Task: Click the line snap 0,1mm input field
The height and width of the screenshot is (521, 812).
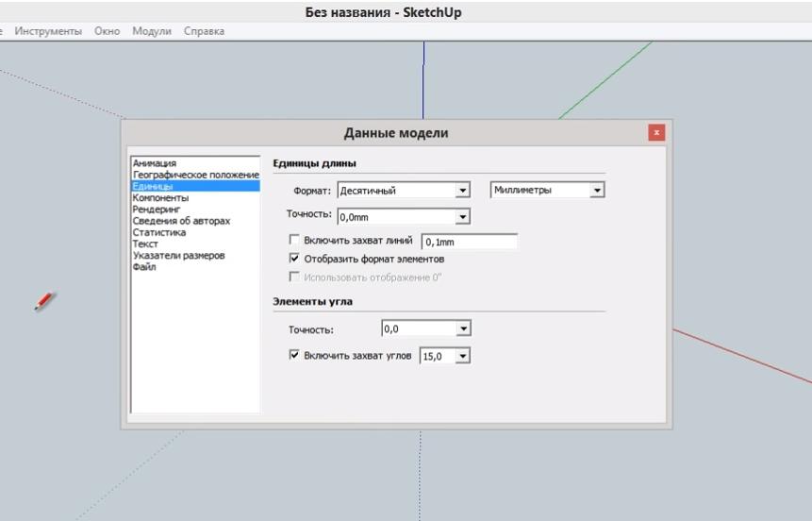Action: [x=469, y=242]
